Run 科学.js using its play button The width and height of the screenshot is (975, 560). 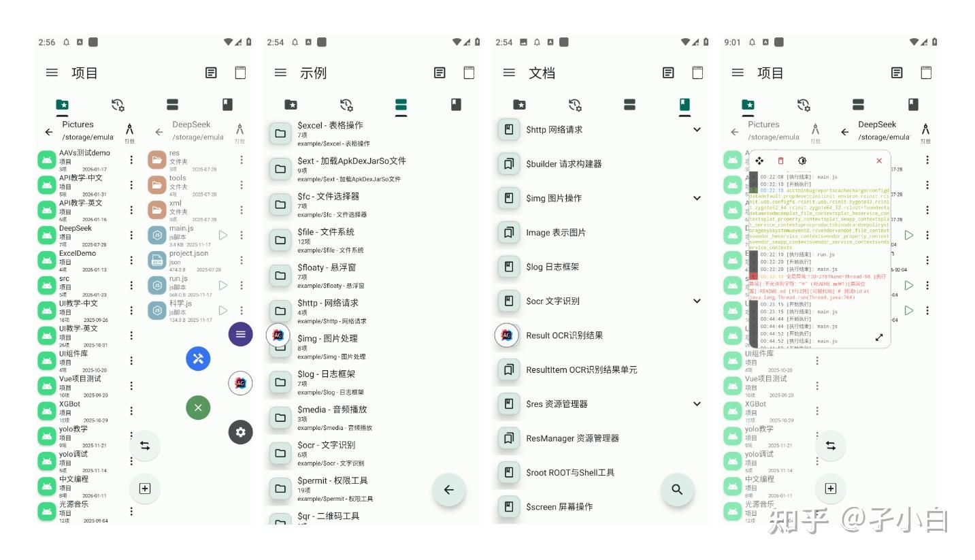click(x=223, y=310)
